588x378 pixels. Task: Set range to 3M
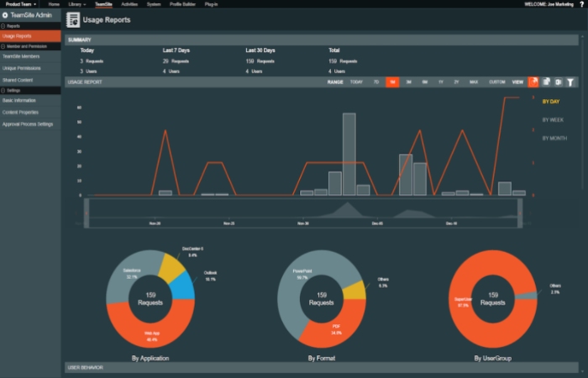(x=409, y=82)
